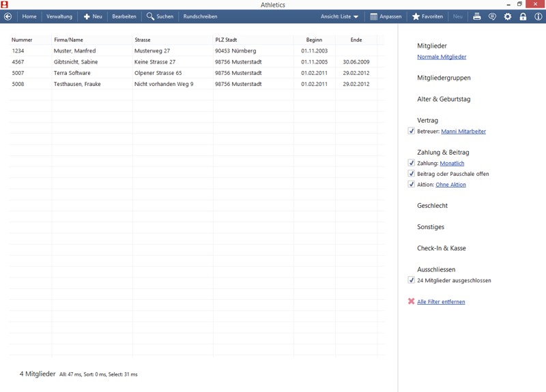Click member number 5008

tap(18, 84)
